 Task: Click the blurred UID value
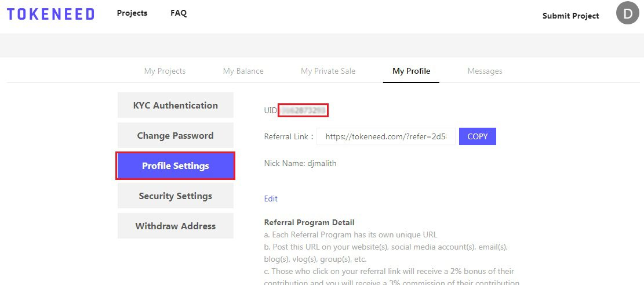(x=303, y=110)
